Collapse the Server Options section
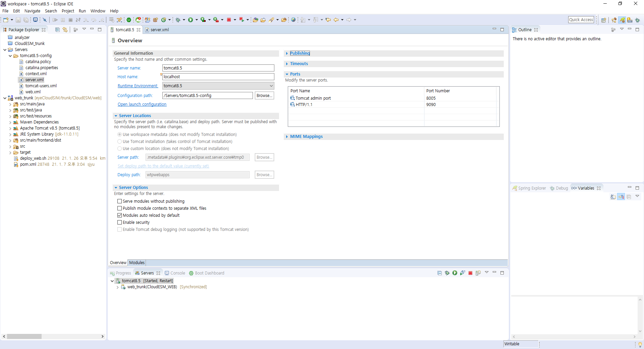 point(116,188)
